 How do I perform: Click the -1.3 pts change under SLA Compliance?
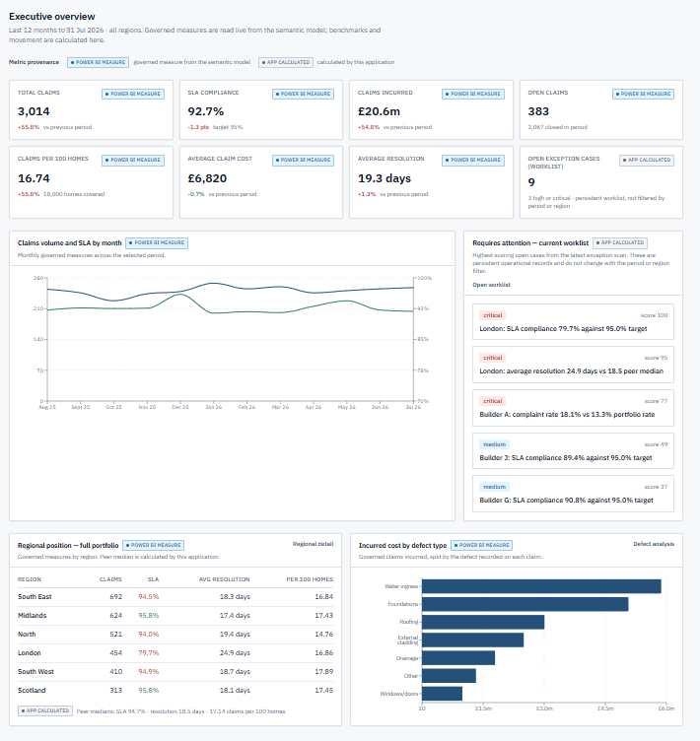(198, 127)
